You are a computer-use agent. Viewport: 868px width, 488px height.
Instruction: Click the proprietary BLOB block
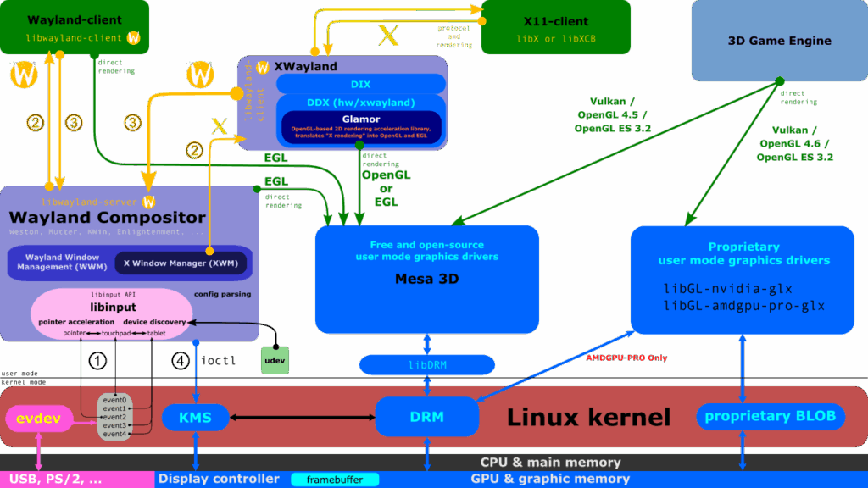pyautogui.click(x=770, y=416)
